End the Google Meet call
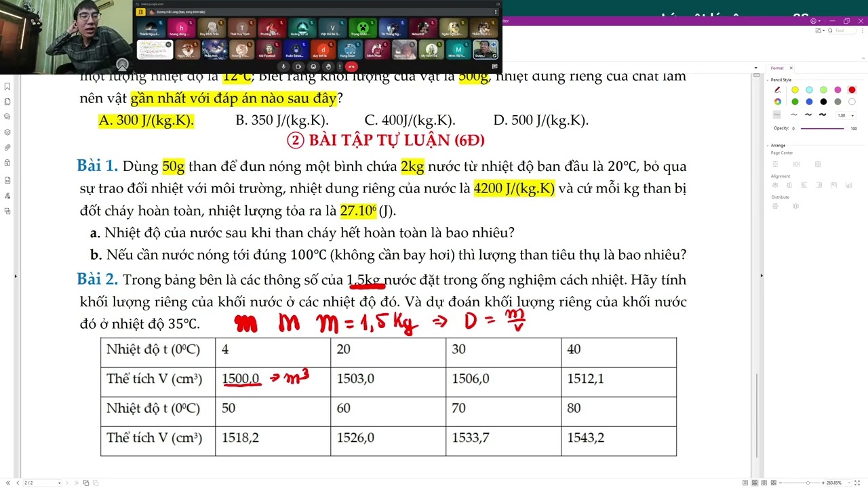This screenshot has height=488, width=868. (x=351, y=66)
